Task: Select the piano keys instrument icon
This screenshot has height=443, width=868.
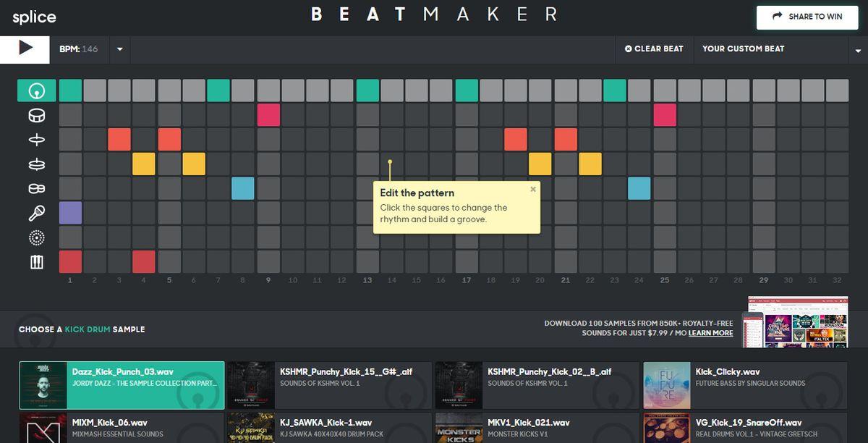Action: click(36, 262)
